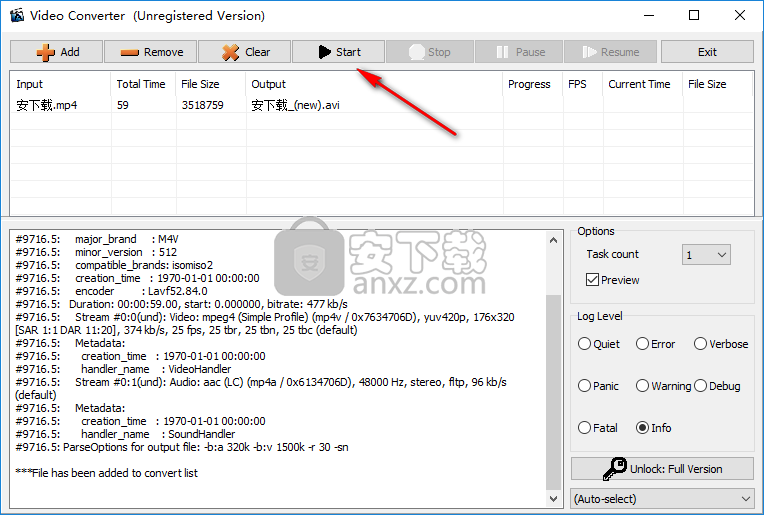This screenshot has width=764, height=515.
Task: Open the (Auto-select) dropdown
Action: click(662, 499)
